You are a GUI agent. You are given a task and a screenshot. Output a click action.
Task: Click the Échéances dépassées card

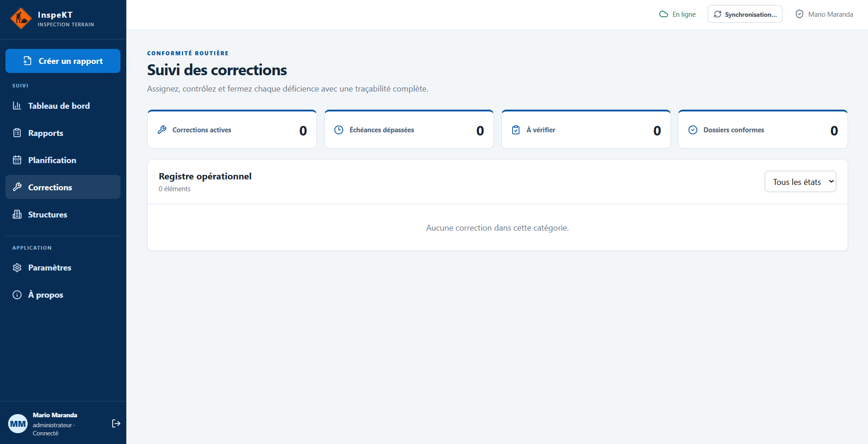coord(409,130)
